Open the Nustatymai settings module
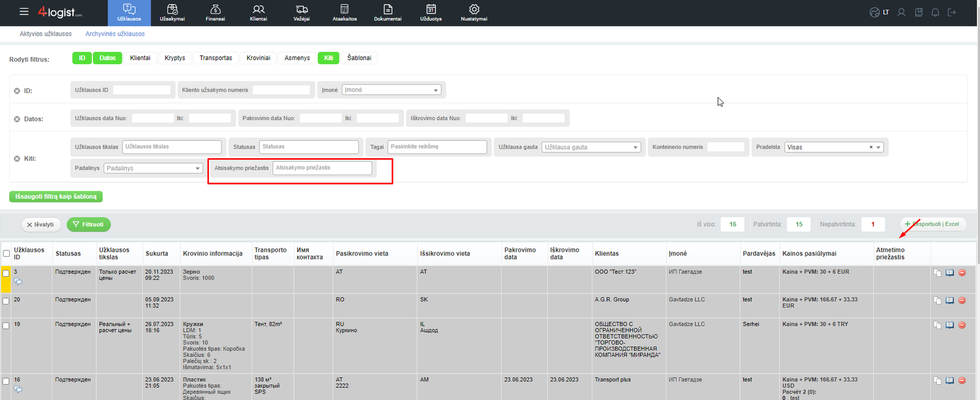 (x=474, y=13)
